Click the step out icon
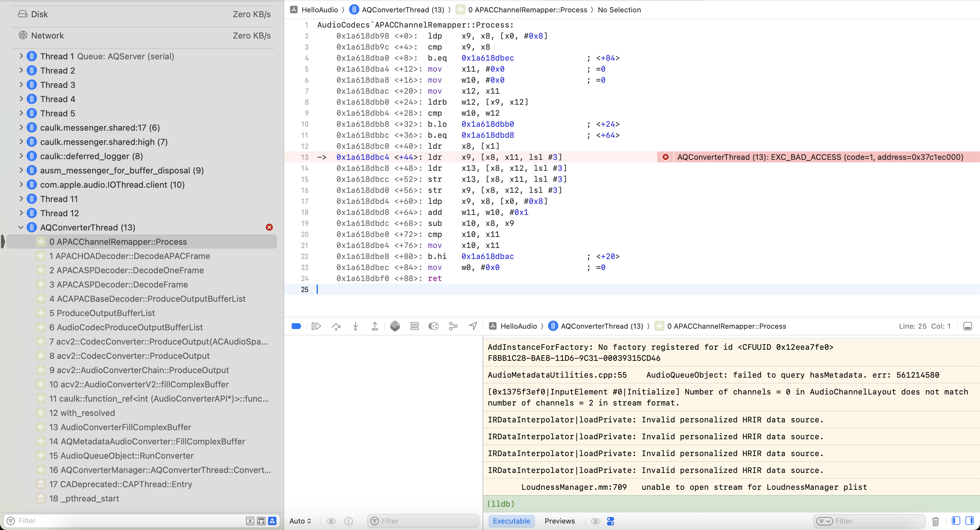Viewport: 980px width, 530px height. tap(375, 326)
